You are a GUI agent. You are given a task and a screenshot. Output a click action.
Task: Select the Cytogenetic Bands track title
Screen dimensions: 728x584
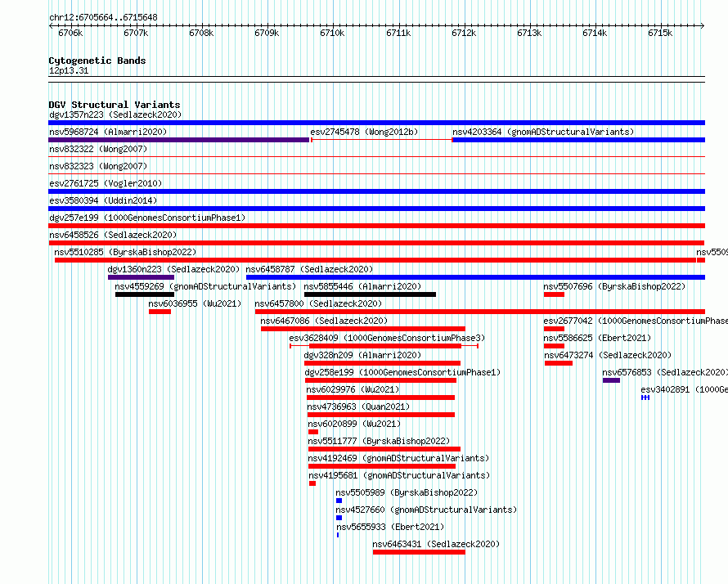pos(97,61)
